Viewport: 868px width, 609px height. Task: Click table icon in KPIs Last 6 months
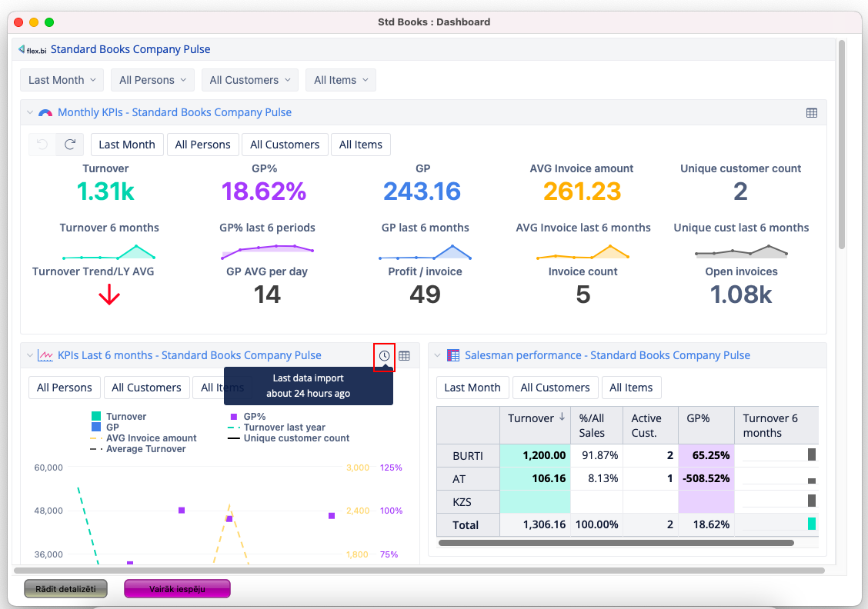point(404,356)
